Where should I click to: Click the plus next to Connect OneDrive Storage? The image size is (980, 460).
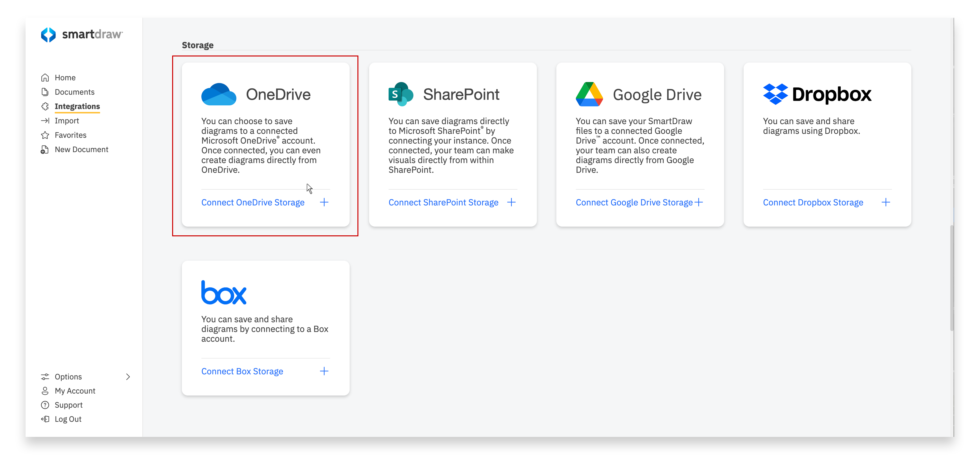324,202
